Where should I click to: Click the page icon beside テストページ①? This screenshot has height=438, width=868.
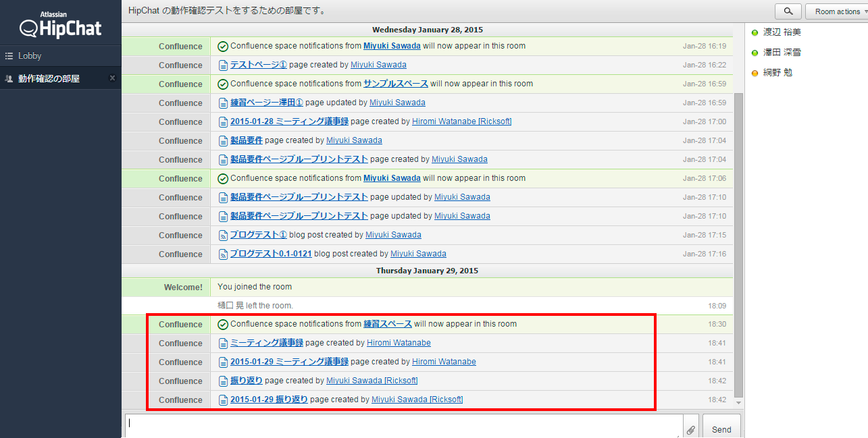224,65
